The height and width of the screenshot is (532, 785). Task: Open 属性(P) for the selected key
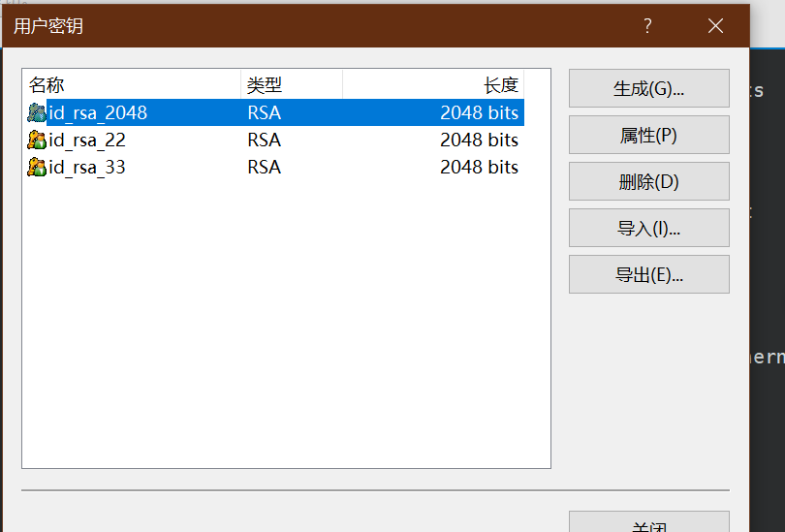648,135
